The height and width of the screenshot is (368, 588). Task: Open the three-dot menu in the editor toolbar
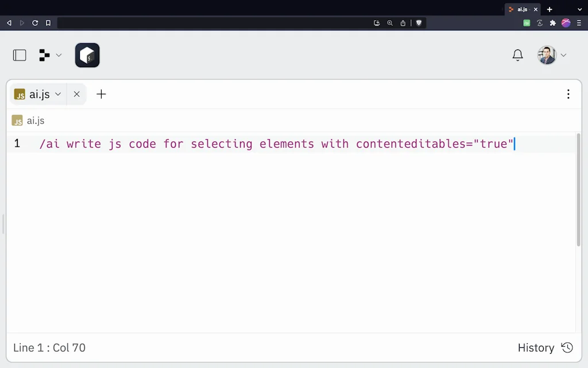(568, 94)
